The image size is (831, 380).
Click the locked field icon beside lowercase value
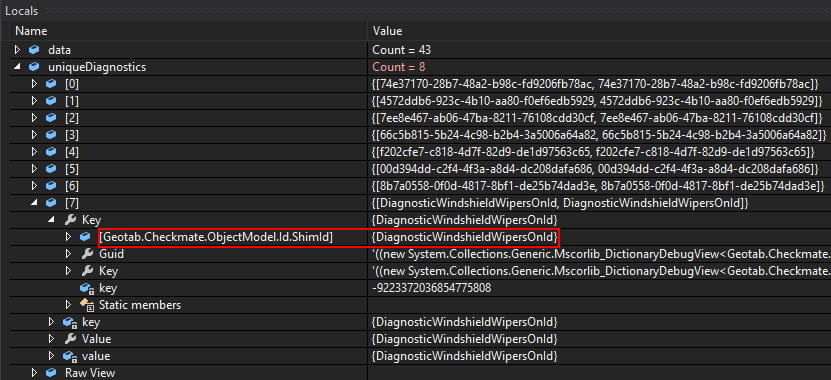coord(69,356)
